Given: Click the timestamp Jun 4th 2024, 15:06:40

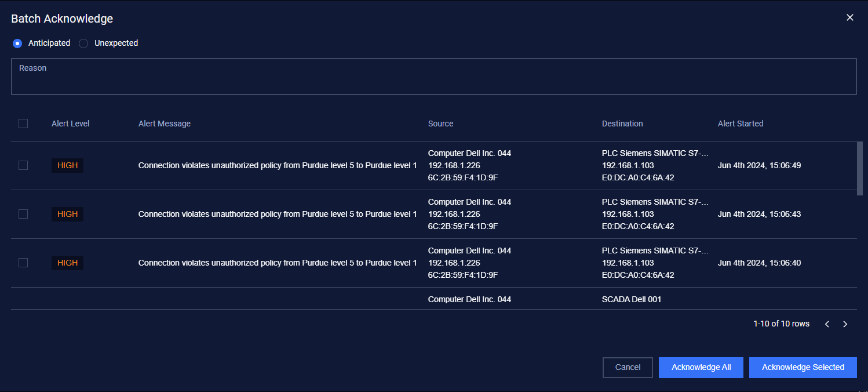Looking at the screenshot, I should tap(759, 263).
